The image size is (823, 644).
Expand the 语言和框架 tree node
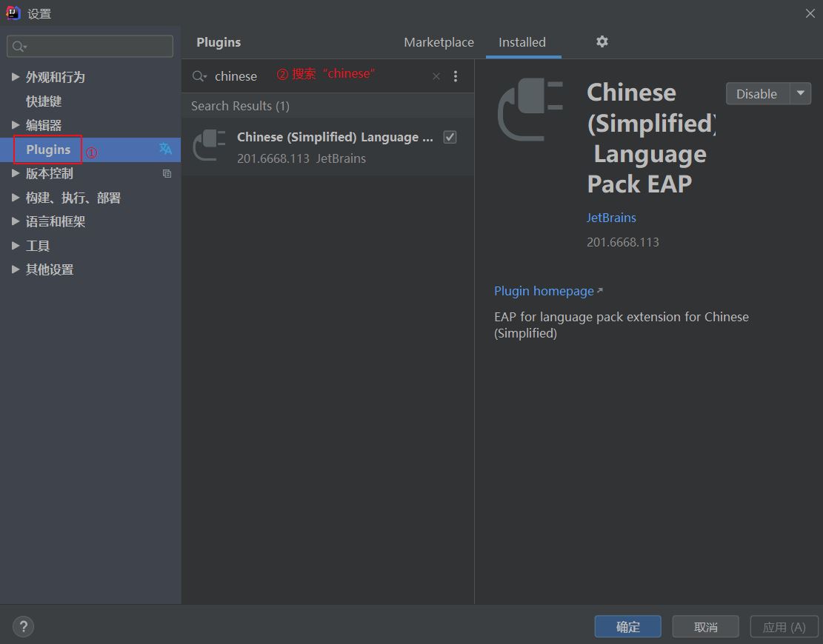pos(16,221)
